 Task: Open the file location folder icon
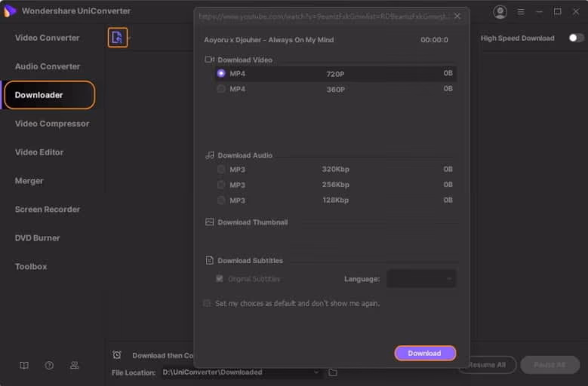(x=333, y=372)
